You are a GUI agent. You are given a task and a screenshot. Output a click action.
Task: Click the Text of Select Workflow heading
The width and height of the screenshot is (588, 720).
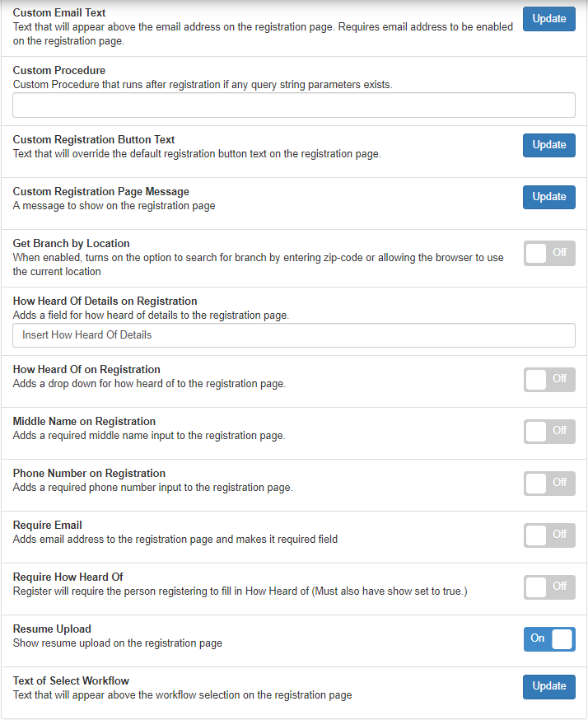point(71,681)
